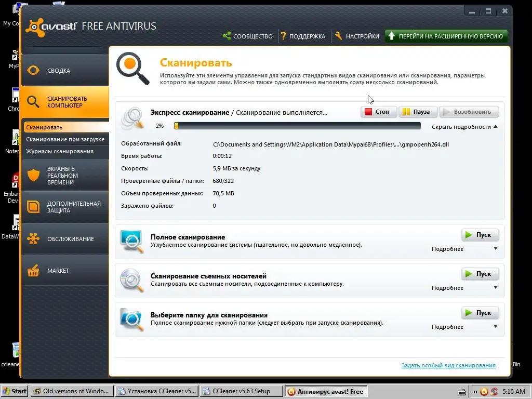Click the asterisk icon for ОБСЛУЖИВАНИЕ
The width and height of the screenshot is (532, 399).
point(33,238)
